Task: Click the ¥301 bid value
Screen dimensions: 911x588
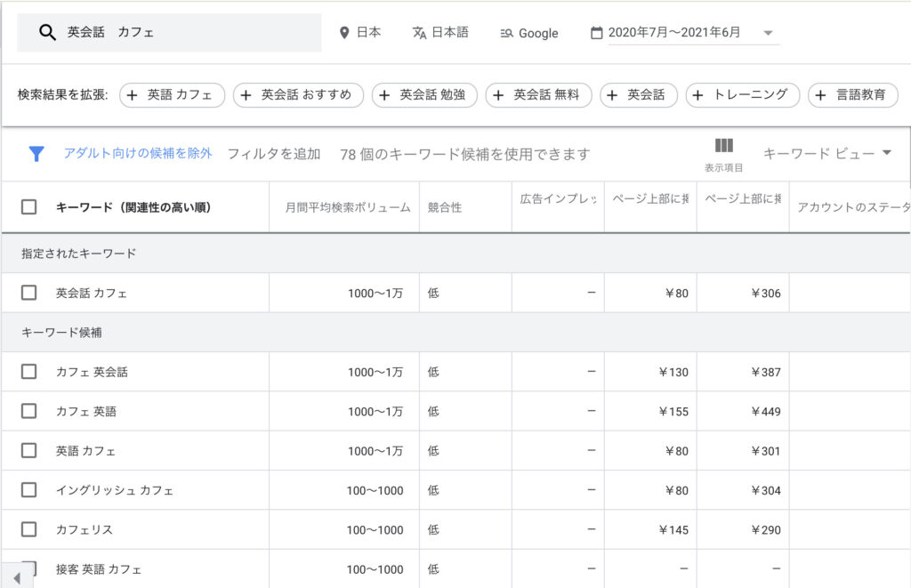Action: [x=766, y=451]
